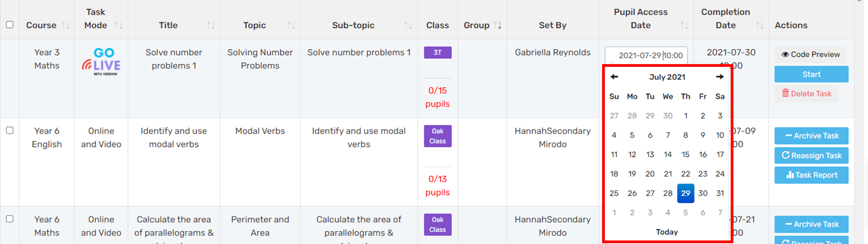Click the Pupil Access Date input field
Viewport: 868px width, 244px height.
pyautogui.click(x=646, y=55)
